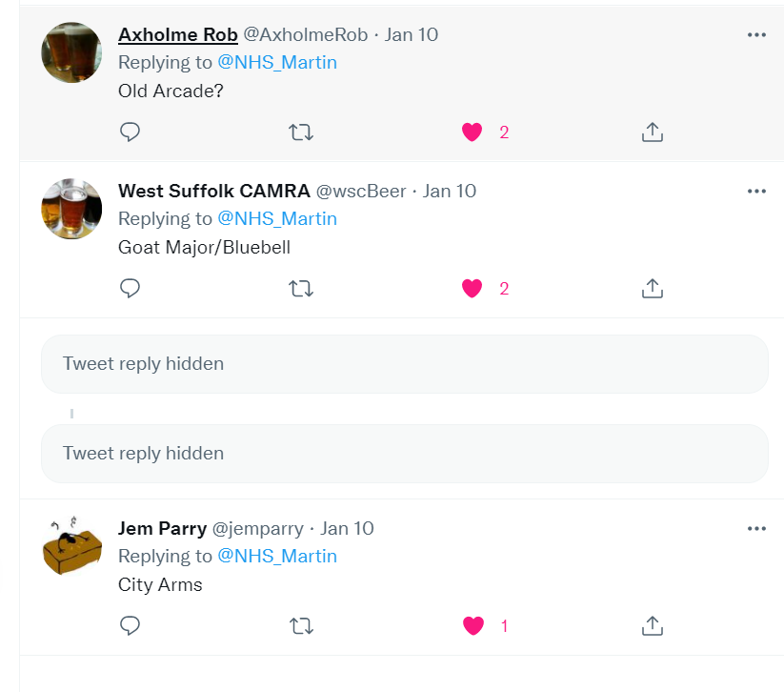Viewport: 784px width, 692px height.
Task: Retweet Jem Parry's City Arms tweet
Action: coord(301,625)
